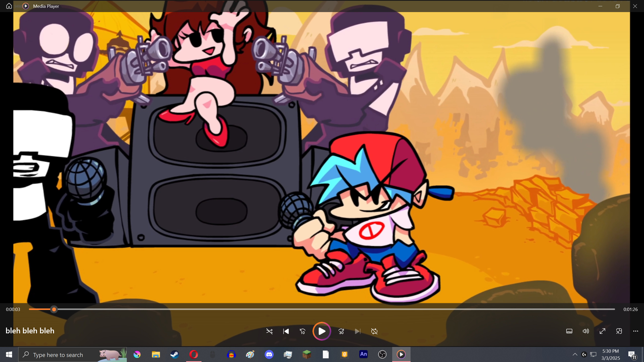Click the elapsed time 0:00:03
Screen dimensions: 644x362
click(13, 309)
